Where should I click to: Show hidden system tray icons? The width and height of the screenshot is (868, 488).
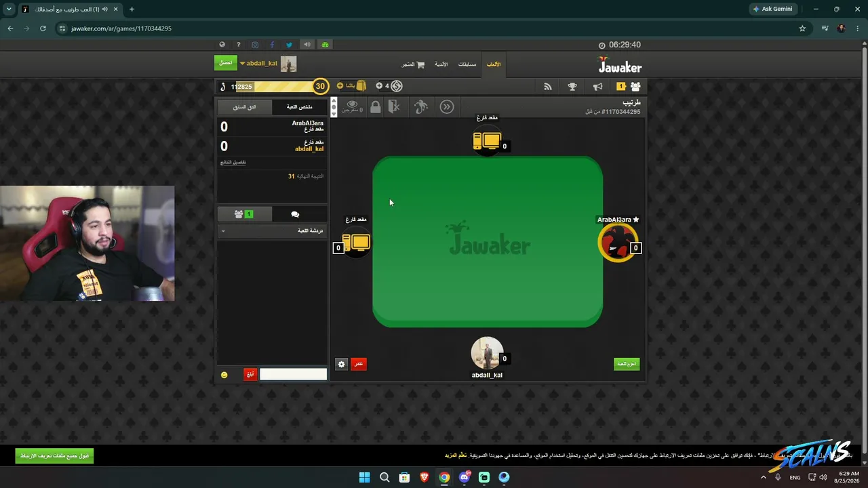[x=764, y=477]
